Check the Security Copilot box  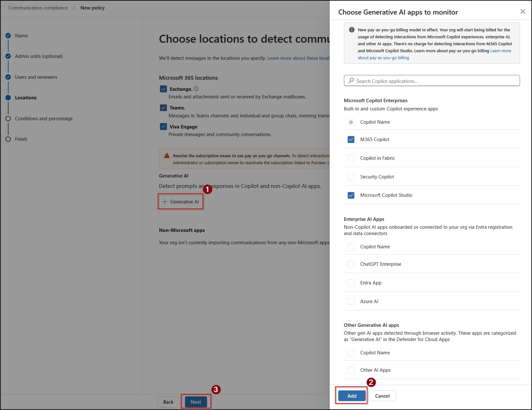[351, 177]
